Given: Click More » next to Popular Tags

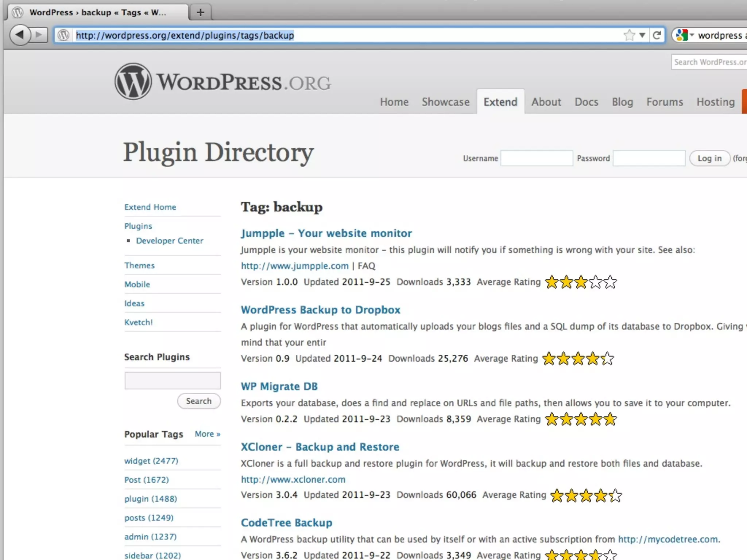Looking at the screenshot, I should 207,434.
